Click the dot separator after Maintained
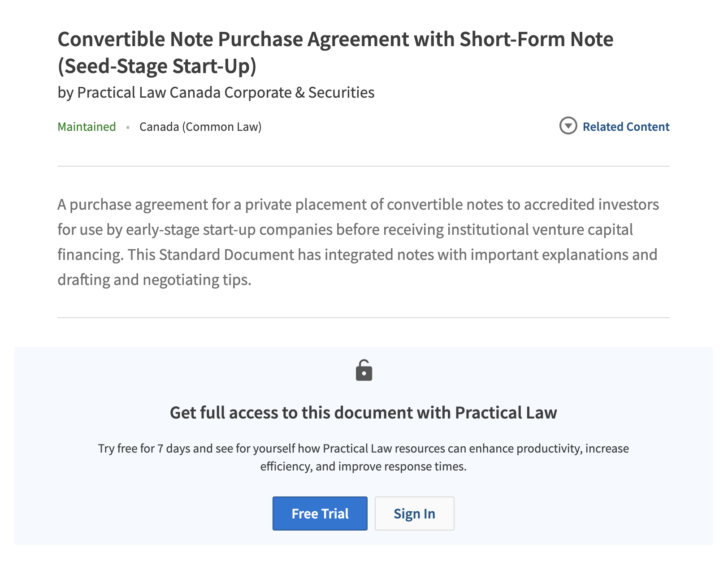Image resolution: width=728 pixels, height=561 pixels. point(128,127)
